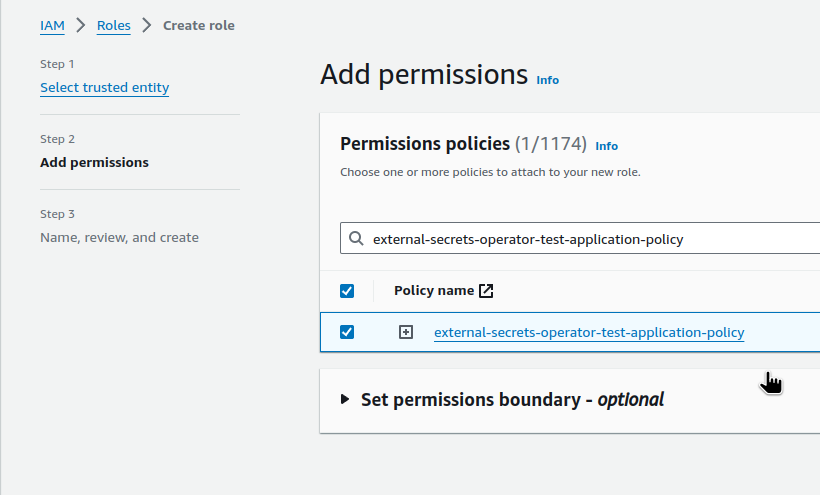Screen dimensions: 820x495
Task: Open external-secrets-operator-test-application-policy policy link
Action: (x=589, y=332)
